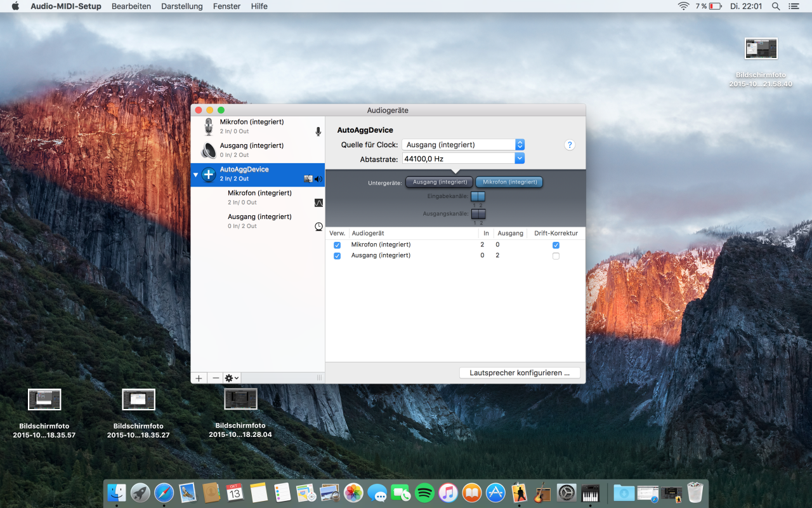Open the Fenster menu
The width and height of the screenshot is (812, 508).
(226, 6)
